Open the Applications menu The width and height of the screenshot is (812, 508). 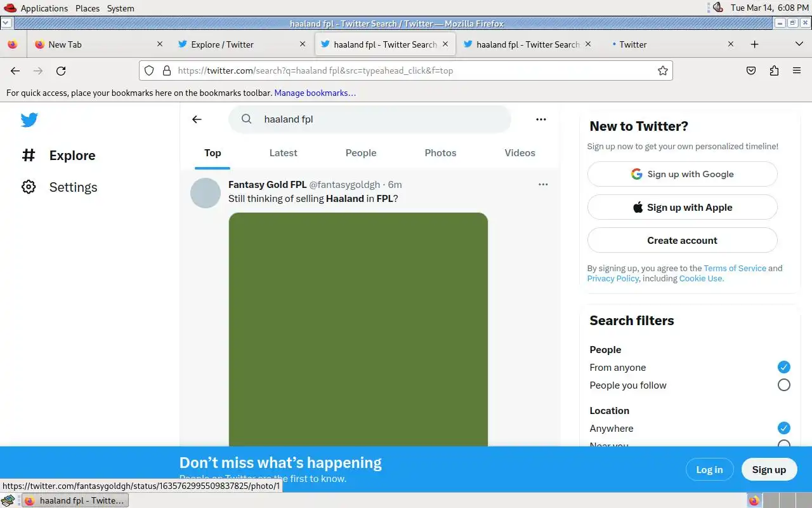44,8
